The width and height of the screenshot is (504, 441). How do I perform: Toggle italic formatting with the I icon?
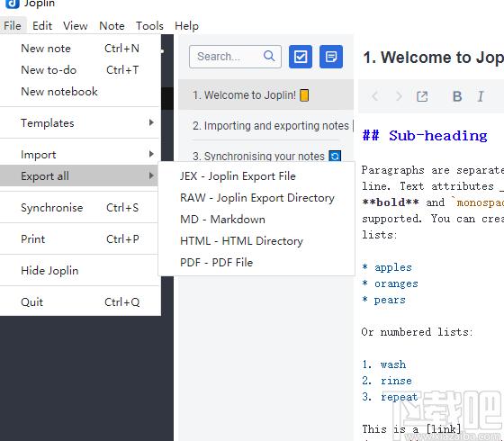(x=481, y=96)
